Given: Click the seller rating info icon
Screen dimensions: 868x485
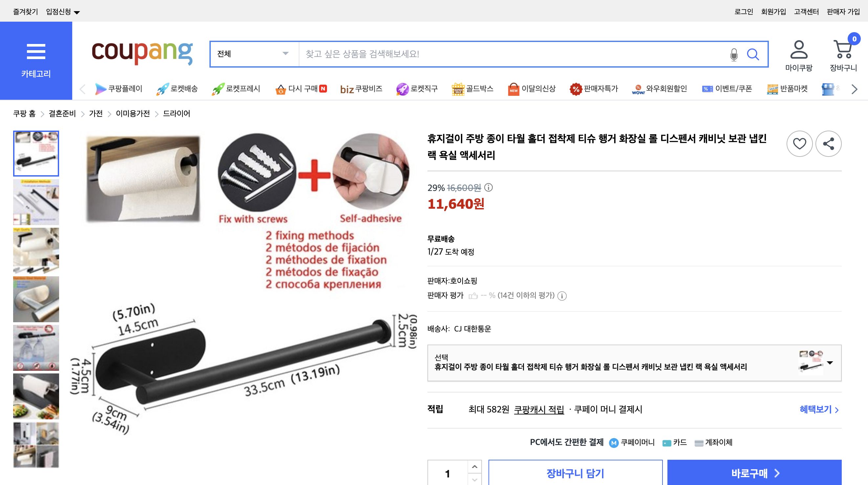Looking at the screenshot, I should click(x=562, y=296).
